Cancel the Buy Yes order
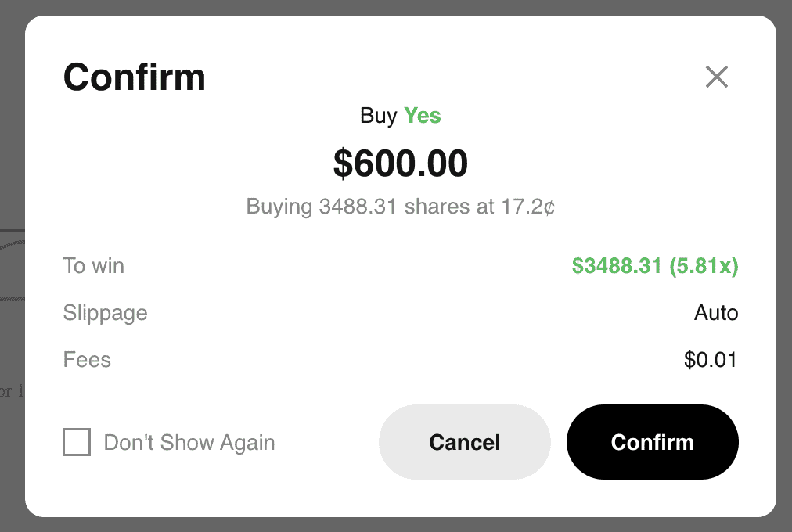This screenshot has width=792, height=532. pos(464,442)
